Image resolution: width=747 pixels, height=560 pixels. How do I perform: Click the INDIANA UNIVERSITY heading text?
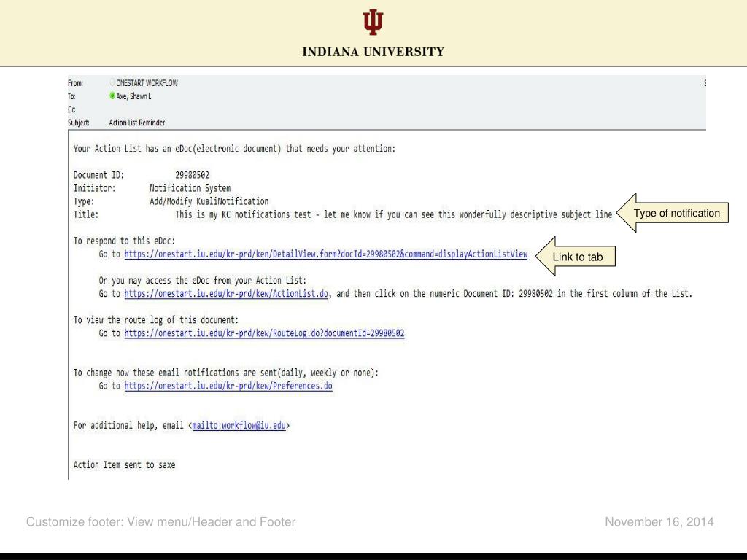373,52
